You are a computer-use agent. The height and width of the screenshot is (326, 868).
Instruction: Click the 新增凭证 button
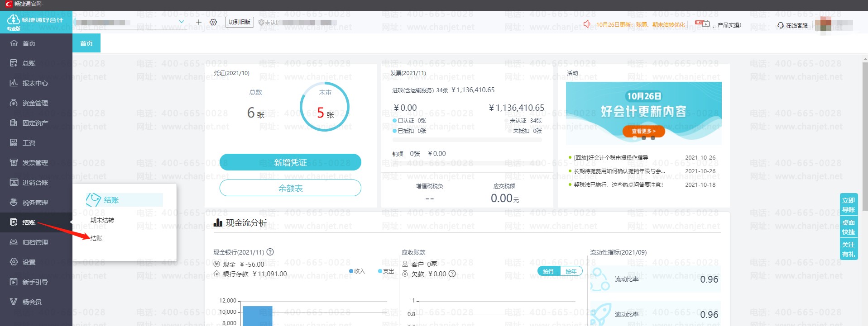coord(290,162)
